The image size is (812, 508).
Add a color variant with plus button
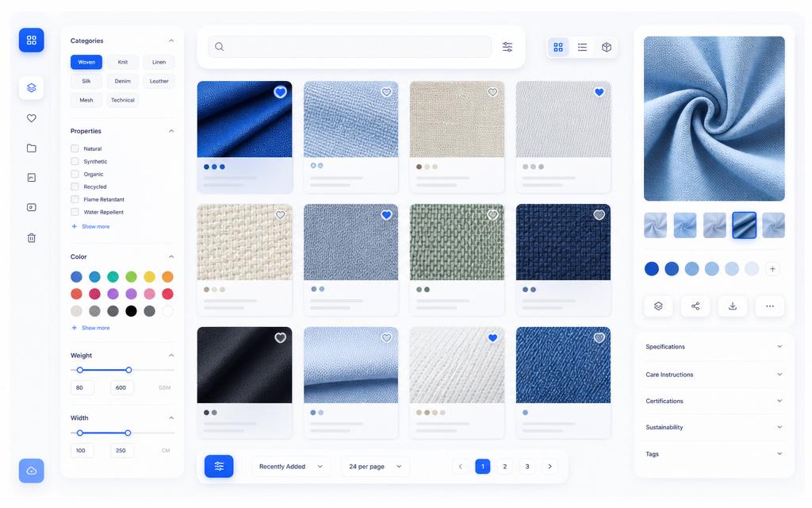point(772,268)
